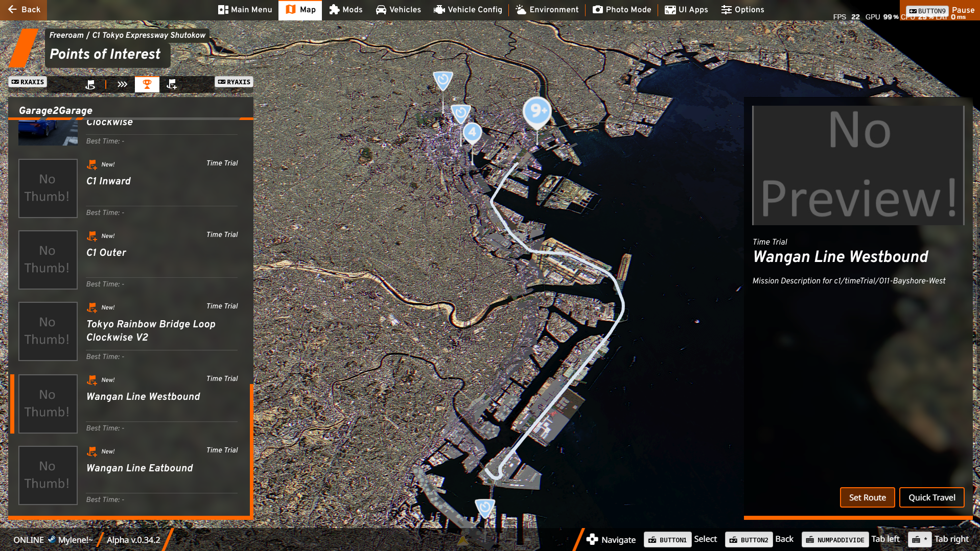The image size is (980, 551).
Task: Click the NUMPADDIVIDE Tab left hint
Action: point(851,539)
